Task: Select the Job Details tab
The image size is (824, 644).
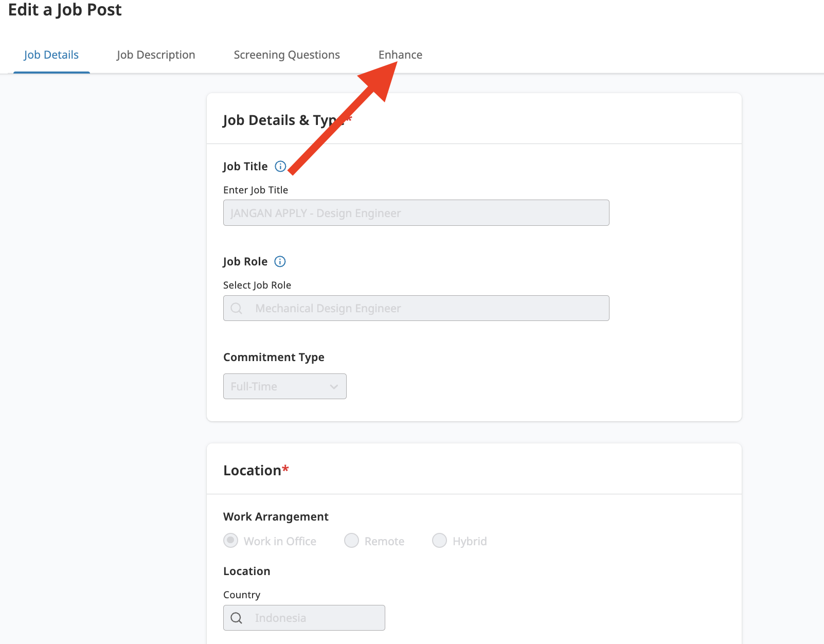Action: [51, 55]
